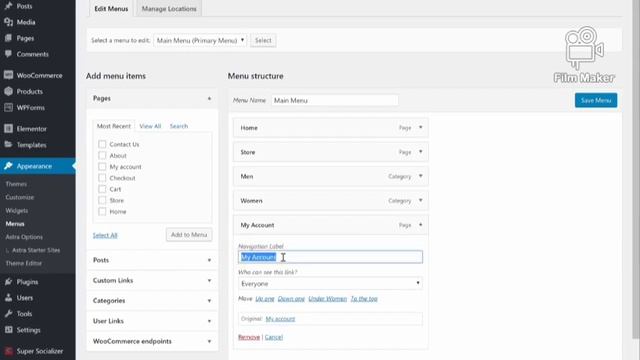The width and height of the screenshot is (640, 360).
Task: Click the Products icon in sidebar
Action: 8,91
